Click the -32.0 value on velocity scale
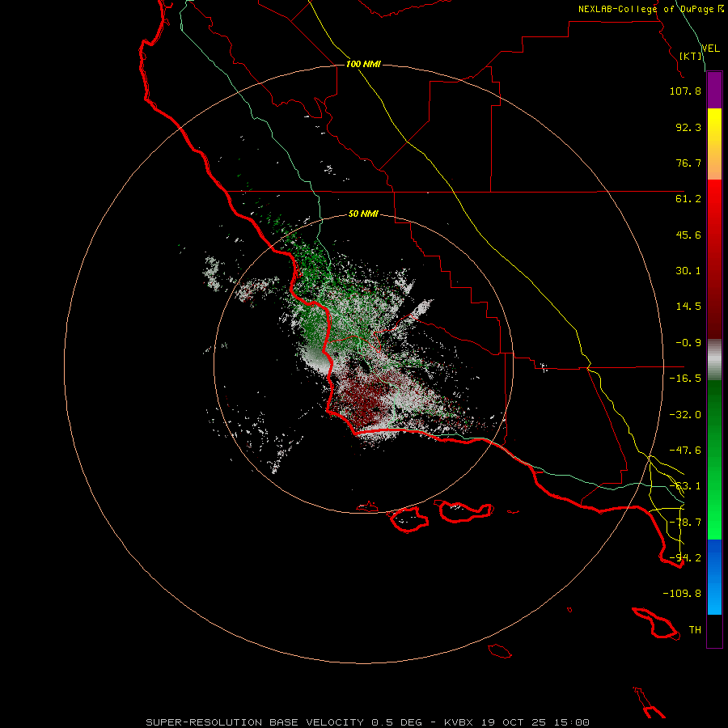 click(685, 415)
